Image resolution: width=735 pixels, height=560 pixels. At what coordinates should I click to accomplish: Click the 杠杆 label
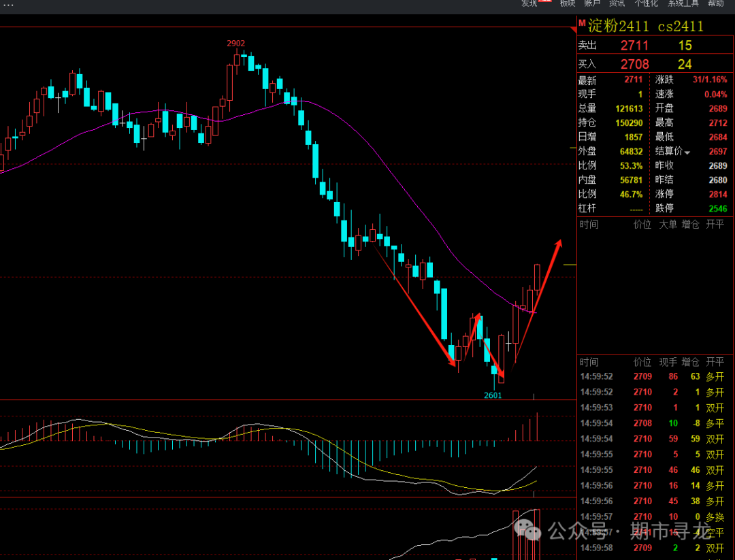pyautogui.click(x=587, y=208)
